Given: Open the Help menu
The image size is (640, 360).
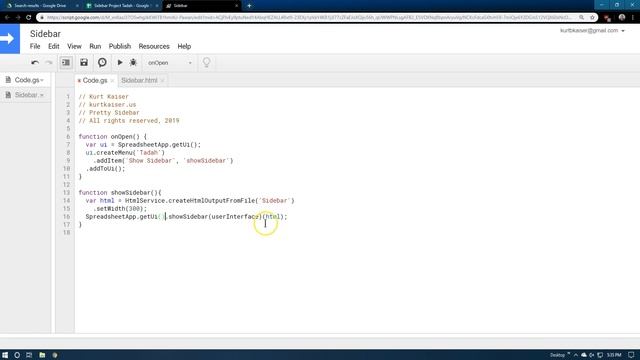Looking at the screenshot, I should (x=184, y=47).
